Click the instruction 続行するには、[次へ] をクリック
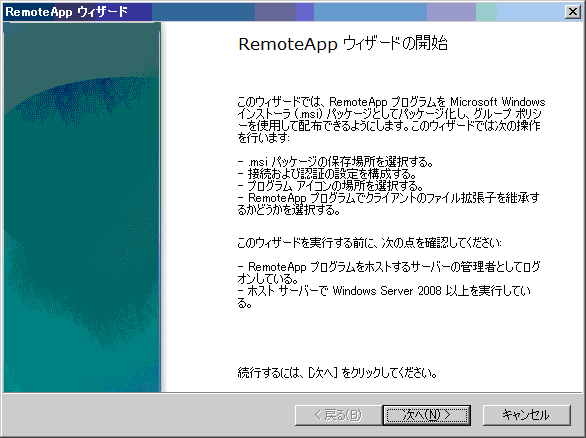 337,373
